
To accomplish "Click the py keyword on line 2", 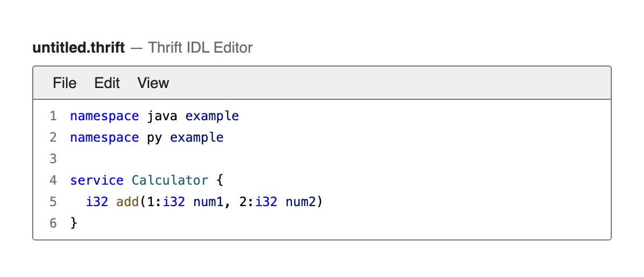I will [155, 138].
